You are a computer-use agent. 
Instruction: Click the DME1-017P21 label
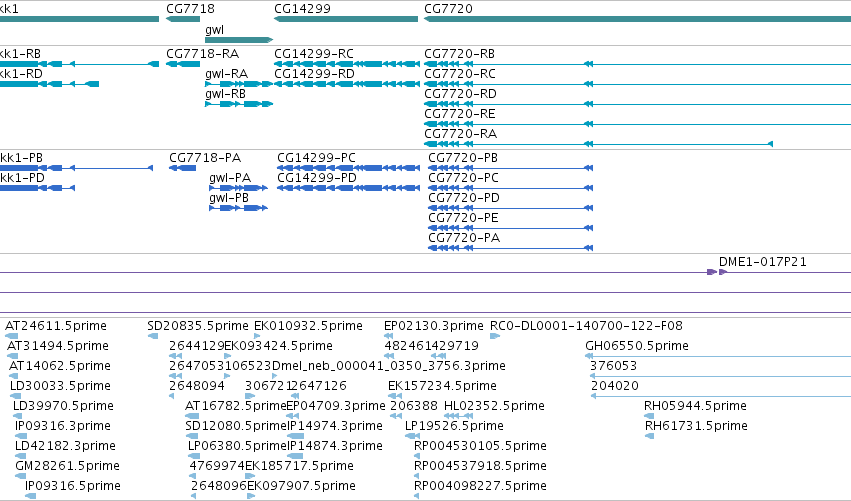763,262
